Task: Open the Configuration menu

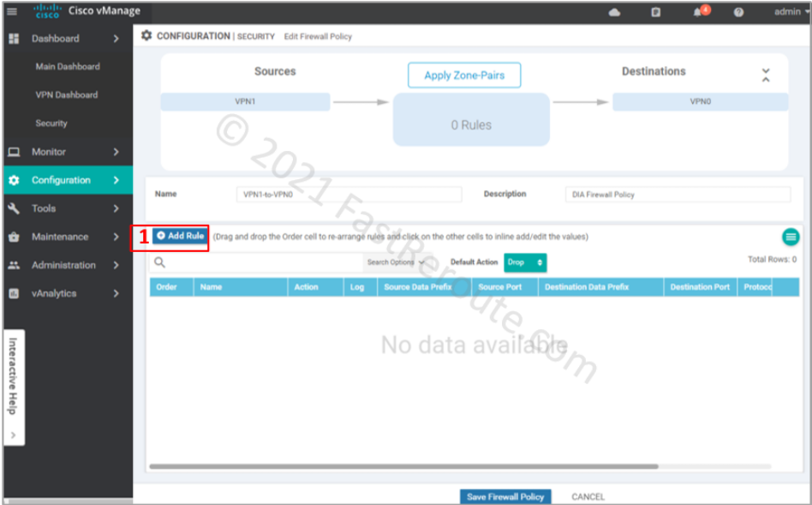Action: pos(67,180)
